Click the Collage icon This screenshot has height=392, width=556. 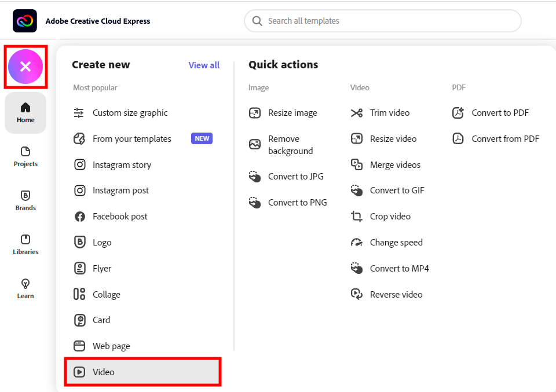click(79, 294)
